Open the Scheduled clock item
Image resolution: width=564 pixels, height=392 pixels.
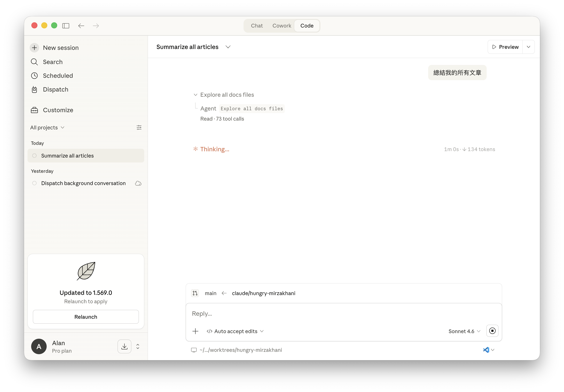58,76
